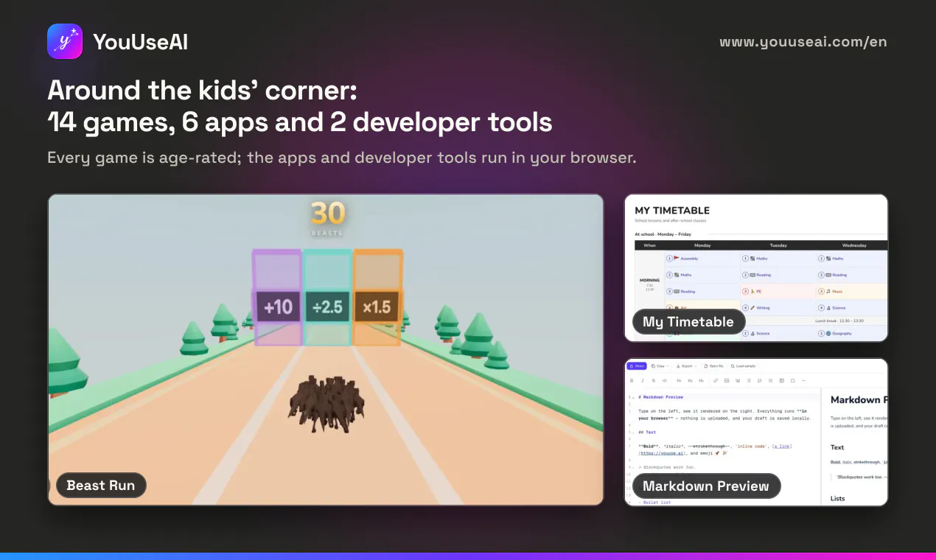The width and height of the screenshot is (936, 560).
Task: Open the www.youuseai.com/en link
Action: (803, 42)
